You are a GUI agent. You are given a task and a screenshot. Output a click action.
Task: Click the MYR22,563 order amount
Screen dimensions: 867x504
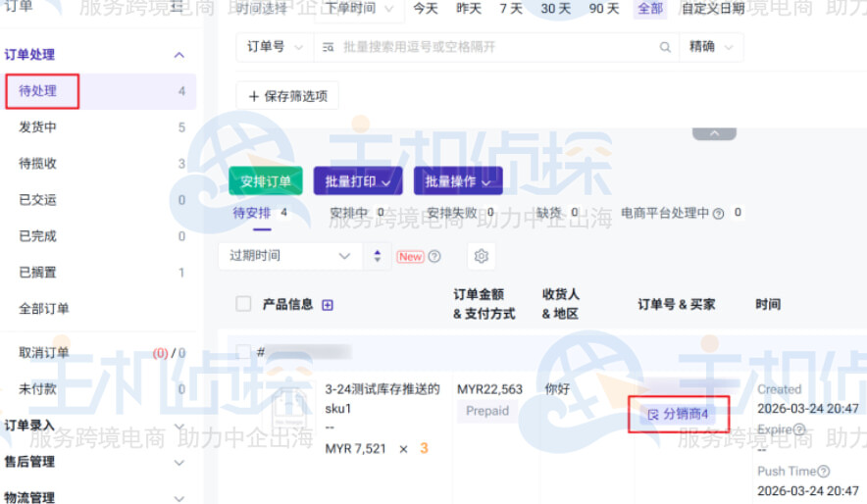tap(489, 389)
